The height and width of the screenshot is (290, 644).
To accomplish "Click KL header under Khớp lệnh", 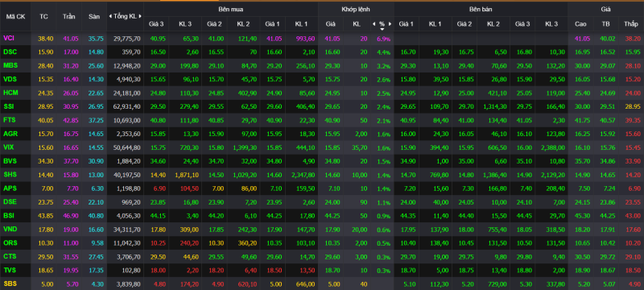I will pos(356,24).
